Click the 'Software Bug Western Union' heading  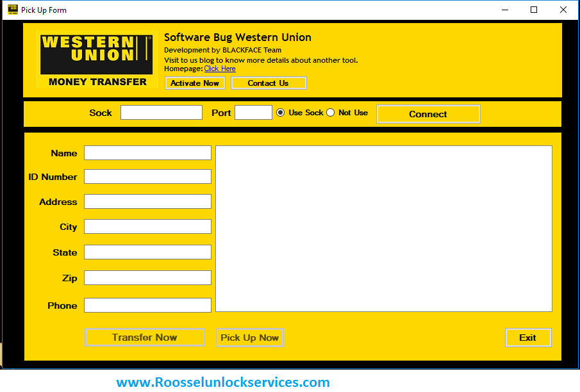[x=238, y=37]
